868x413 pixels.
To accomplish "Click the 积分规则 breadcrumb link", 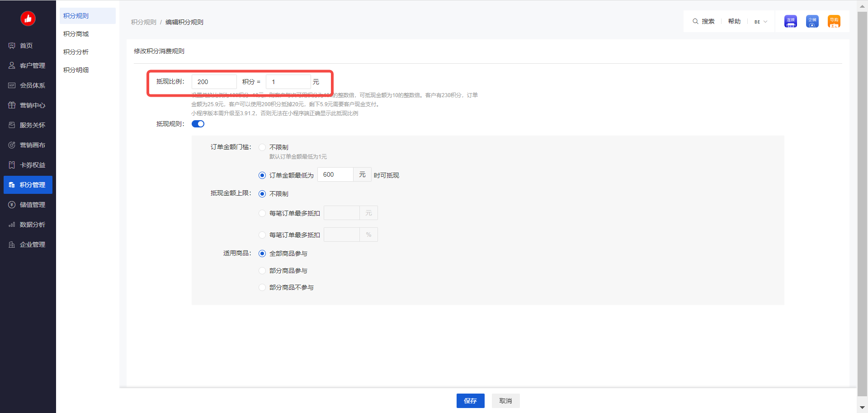I will pos(143,22).
